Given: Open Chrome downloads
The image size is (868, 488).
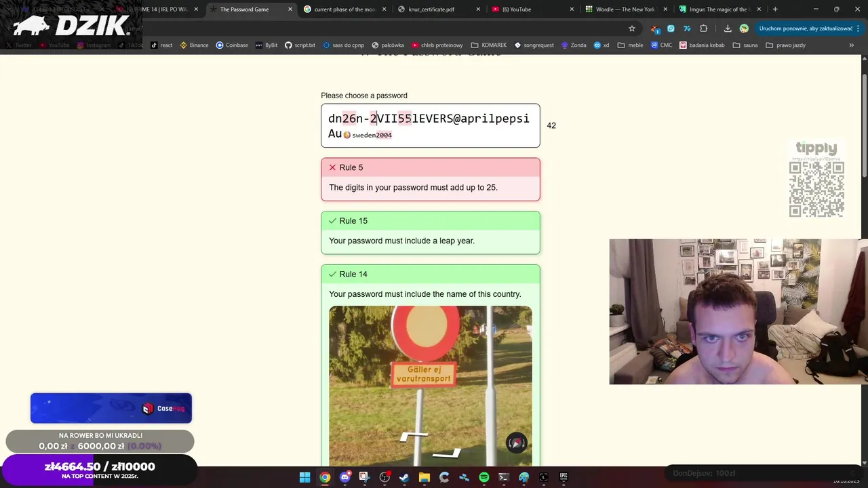Looking at the screenshot, I should (728, 28).
